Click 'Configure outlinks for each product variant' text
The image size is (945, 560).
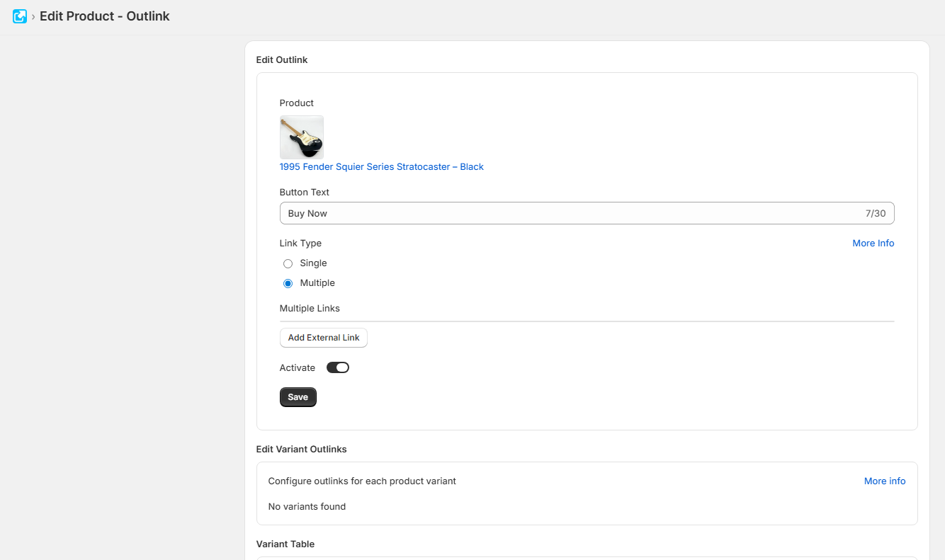coord(362,481)
